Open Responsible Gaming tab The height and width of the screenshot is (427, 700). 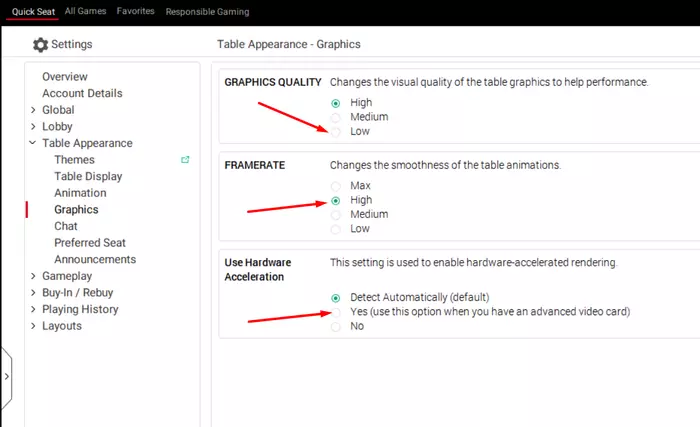(207, 12)
